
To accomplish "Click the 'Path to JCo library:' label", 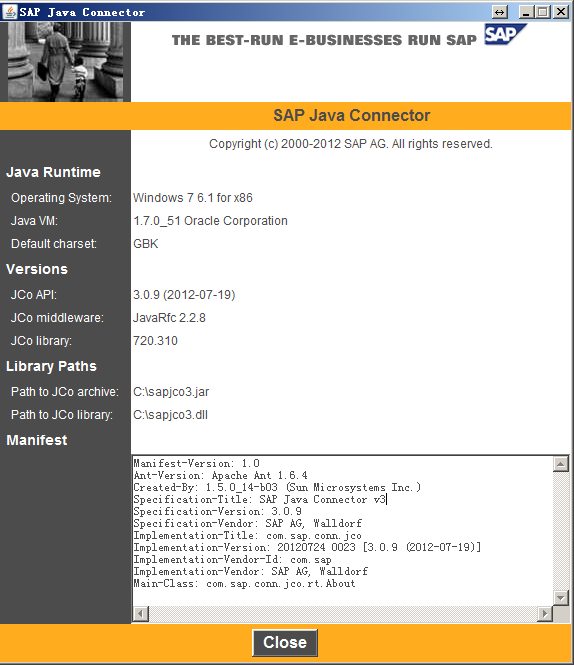I will pos(62,414).
